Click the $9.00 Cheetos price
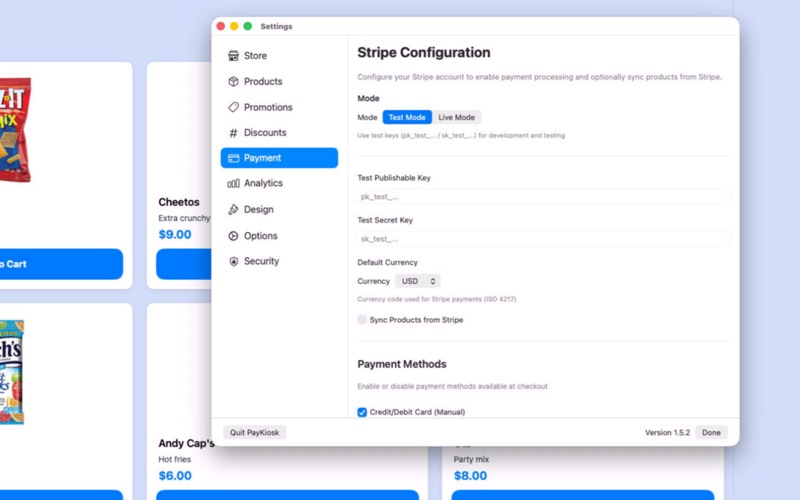This screenshot has height=500, width=800. pyautogui.click(x=175, y=235)
